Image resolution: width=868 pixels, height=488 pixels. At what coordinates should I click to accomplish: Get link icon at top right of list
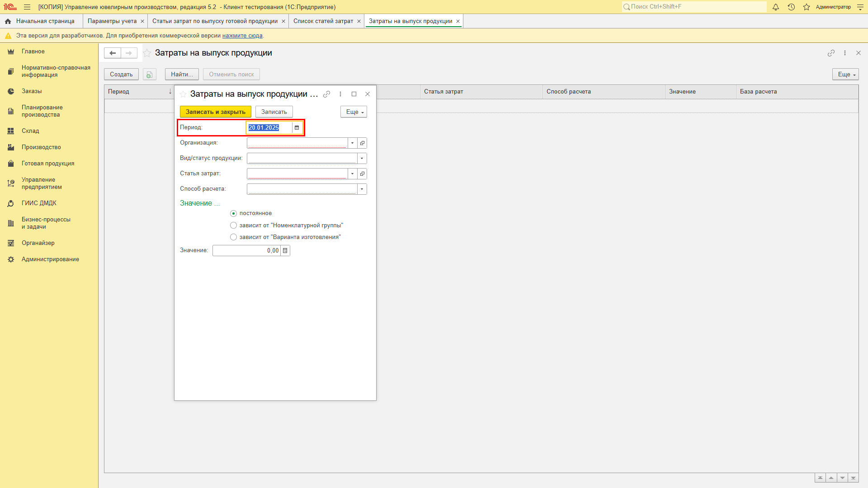click(x=831, y=53)
